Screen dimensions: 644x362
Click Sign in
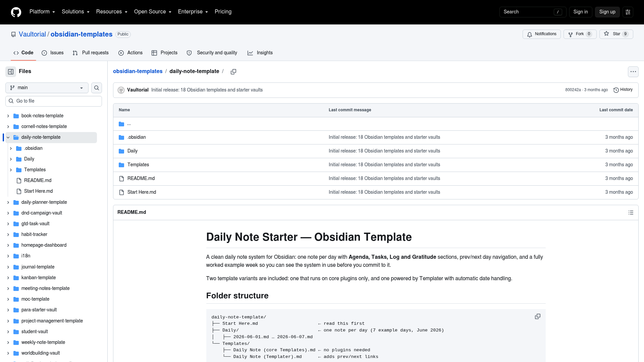(x=581, y=12)
